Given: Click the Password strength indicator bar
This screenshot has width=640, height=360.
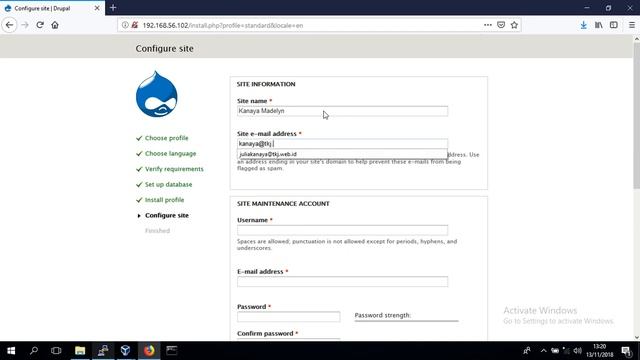Looking at the screenshot, I should coord(407,321).
